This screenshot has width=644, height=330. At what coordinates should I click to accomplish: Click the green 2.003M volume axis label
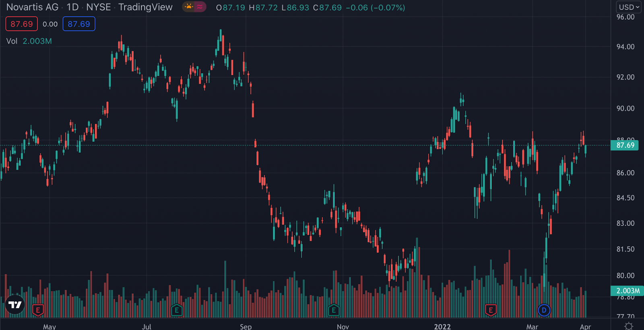click(x=627, y=291)
